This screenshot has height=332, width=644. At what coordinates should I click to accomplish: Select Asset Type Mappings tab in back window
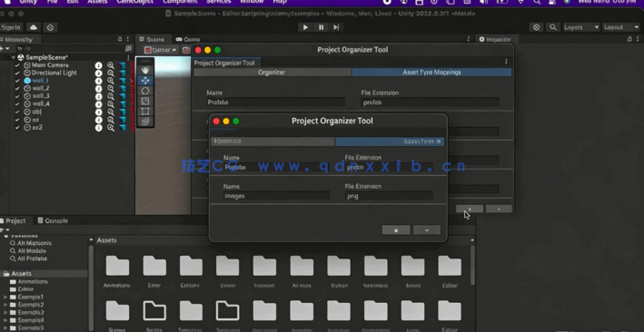click(x=431, y=73)
